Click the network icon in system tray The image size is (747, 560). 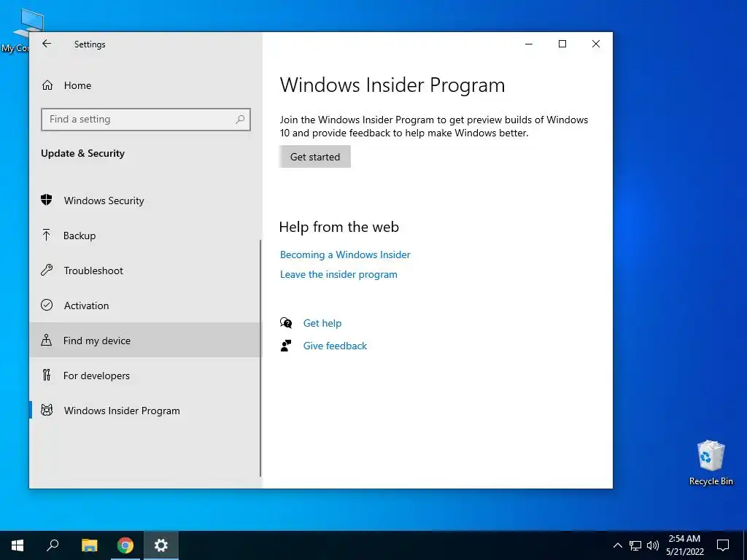coord(635,545)
